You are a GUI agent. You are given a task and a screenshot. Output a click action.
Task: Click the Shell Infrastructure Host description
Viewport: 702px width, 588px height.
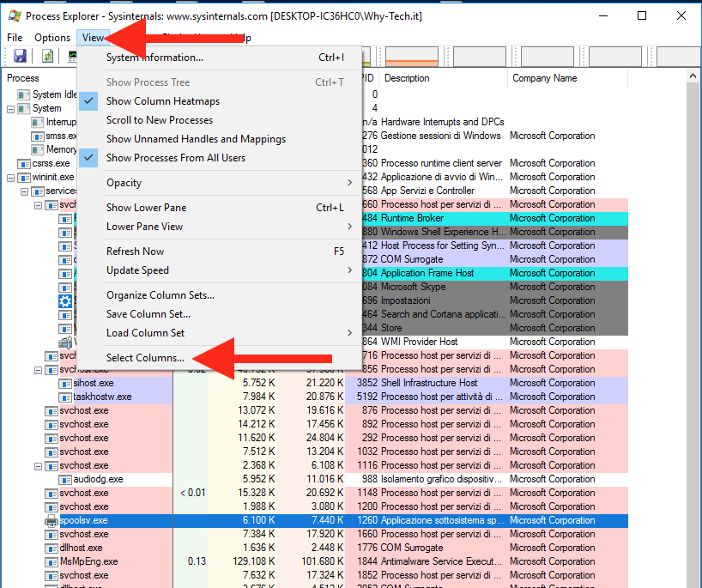coord(429,383)
